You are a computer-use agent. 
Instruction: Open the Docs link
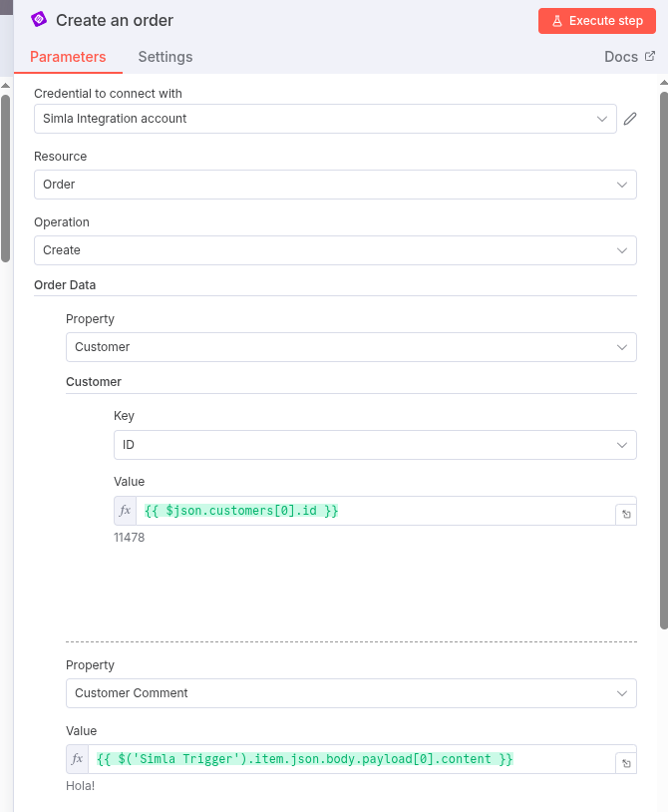point(630,57)
